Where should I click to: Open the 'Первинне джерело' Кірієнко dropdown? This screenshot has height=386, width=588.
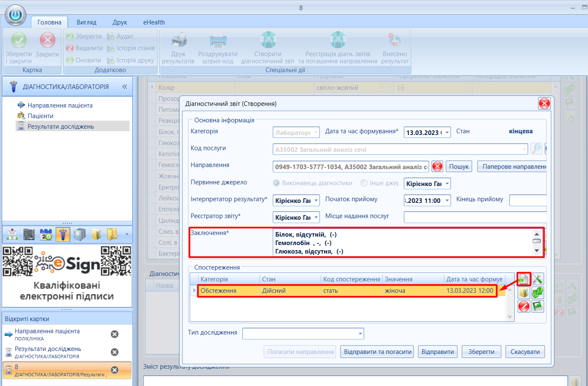point(447,184)
